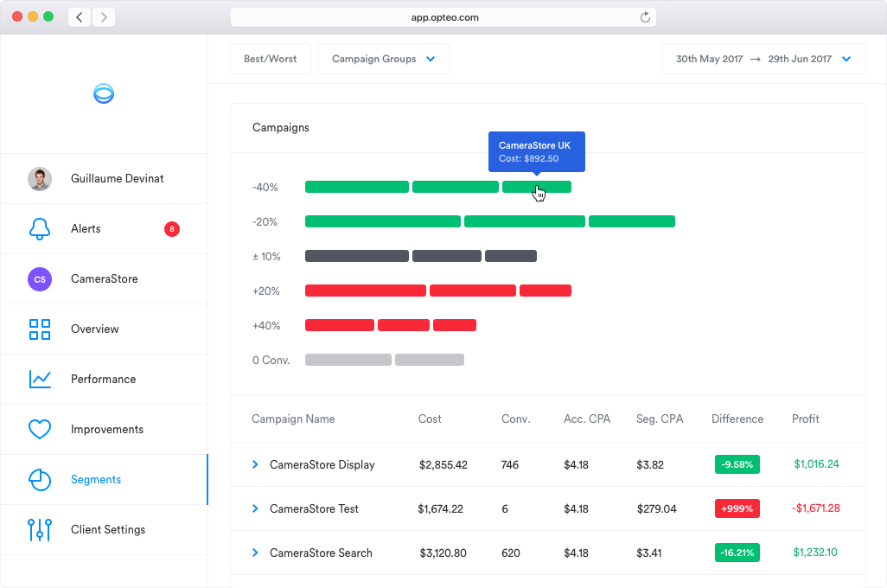Open Performance chart icon
Screen dimensions: 887x588
click(40, 379)
